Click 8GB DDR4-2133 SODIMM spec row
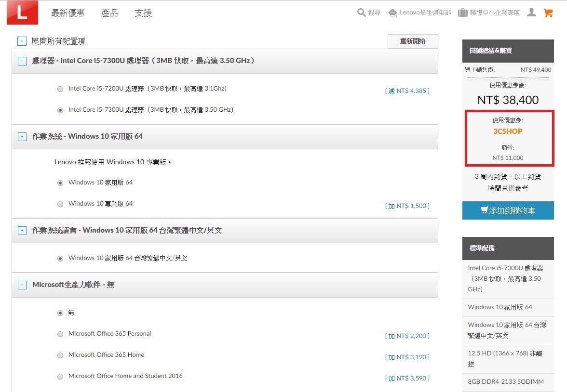This screenshot has height=392, width=567. [508, 382]
